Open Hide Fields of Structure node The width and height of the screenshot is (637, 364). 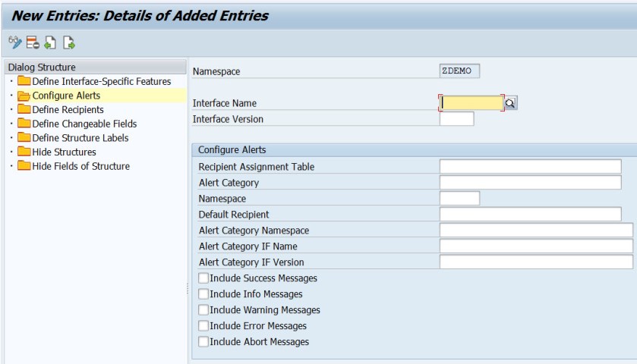[80, 166]
